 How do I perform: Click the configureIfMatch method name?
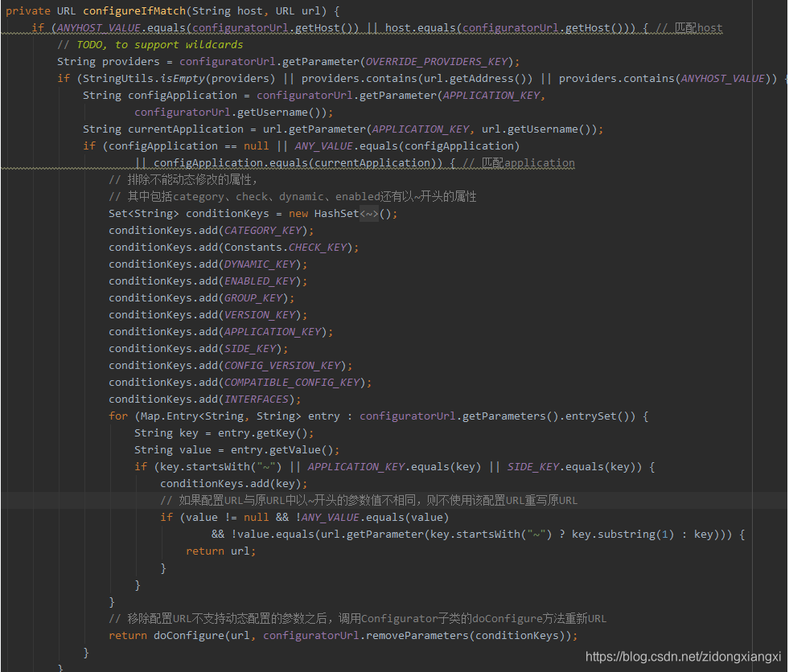pyautogui.click(x=134, y=11)
